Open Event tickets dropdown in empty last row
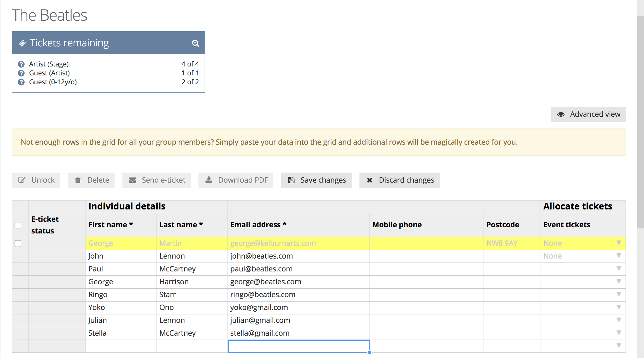 click(x=619, y=346)
